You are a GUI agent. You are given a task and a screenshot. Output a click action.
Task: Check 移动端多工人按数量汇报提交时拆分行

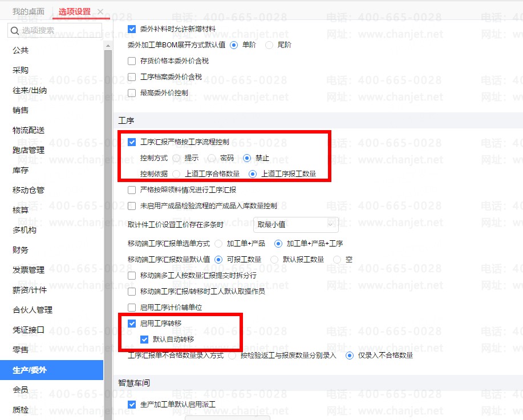pos(132,276)
